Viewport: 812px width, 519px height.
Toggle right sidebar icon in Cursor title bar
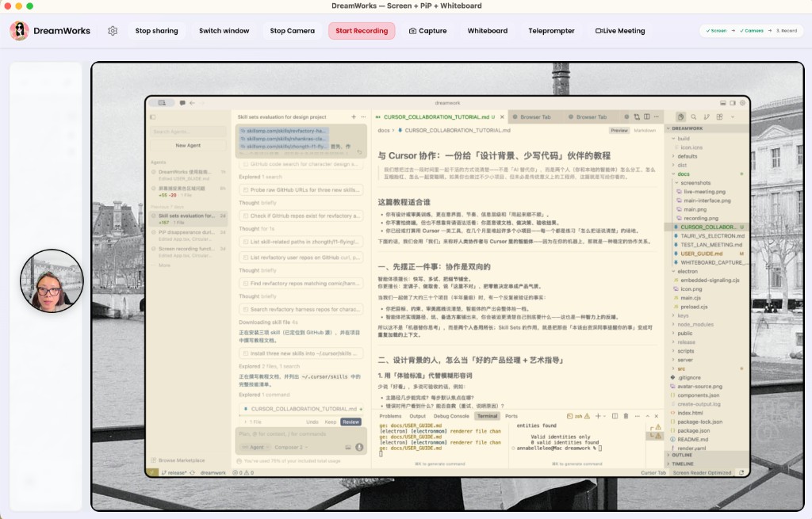tap(732, 103)
